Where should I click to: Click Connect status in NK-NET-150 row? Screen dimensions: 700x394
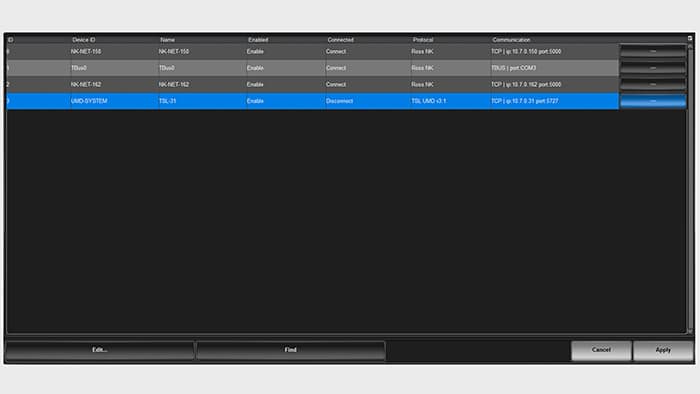[x=336, y=51]
